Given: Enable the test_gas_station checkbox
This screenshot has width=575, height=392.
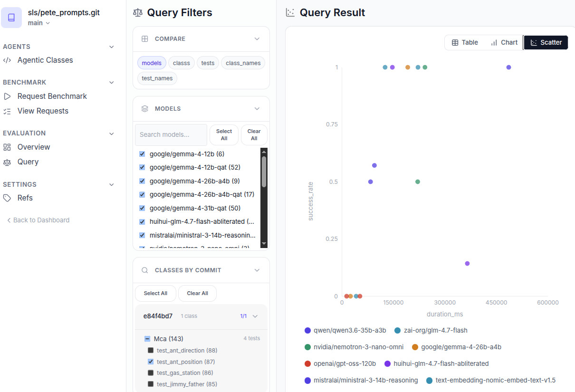Looking at the screenshot, I should point(151,373).
